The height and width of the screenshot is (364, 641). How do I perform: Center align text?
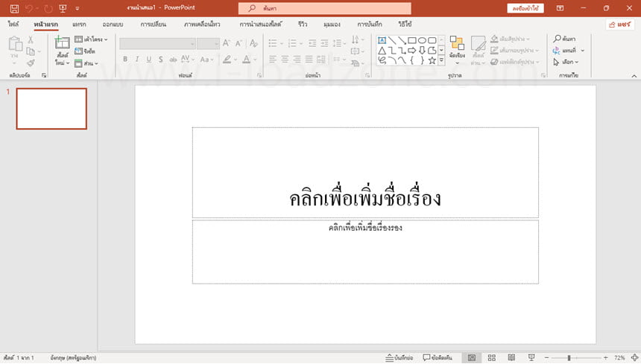(x=285, y=60)
